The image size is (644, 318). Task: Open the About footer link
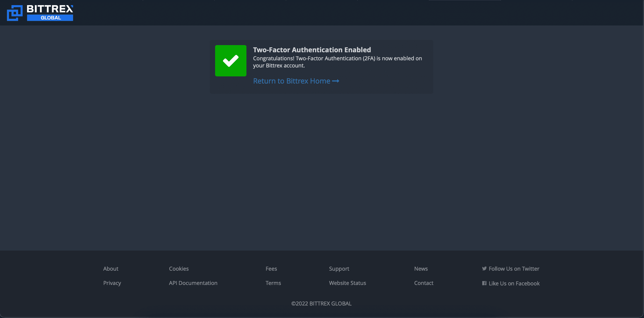point(111,269)
